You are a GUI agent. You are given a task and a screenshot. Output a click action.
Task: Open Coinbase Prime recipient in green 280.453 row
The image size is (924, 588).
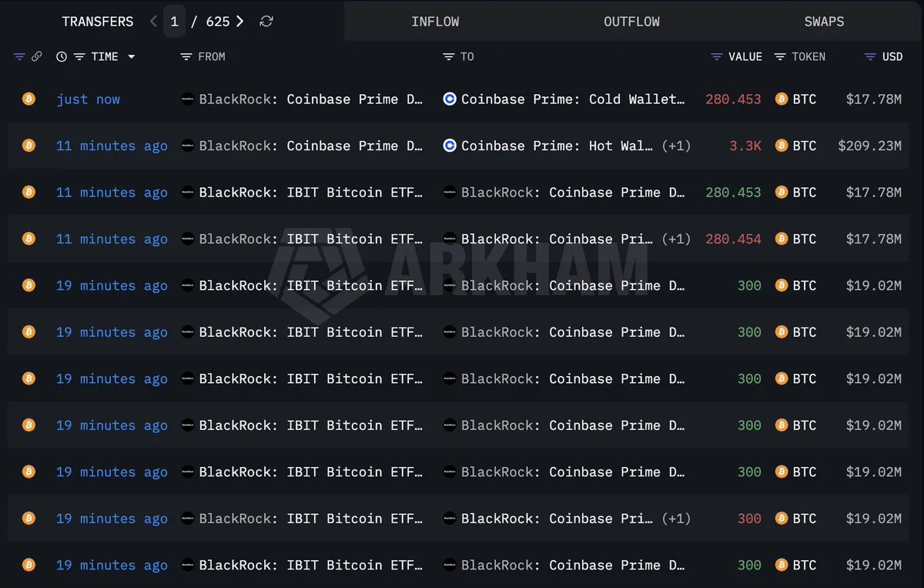(x=564, y=192)
